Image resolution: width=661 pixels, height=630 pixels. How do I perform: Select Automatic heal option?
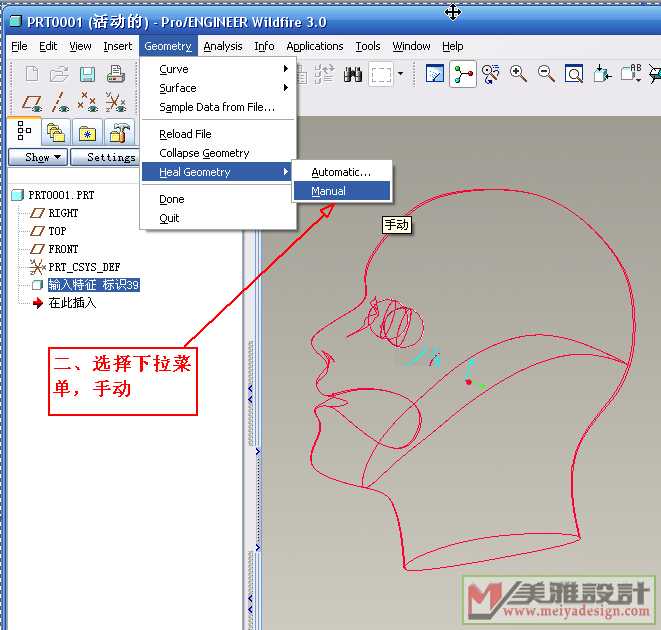pyautogui.click(x=342, y=172)
